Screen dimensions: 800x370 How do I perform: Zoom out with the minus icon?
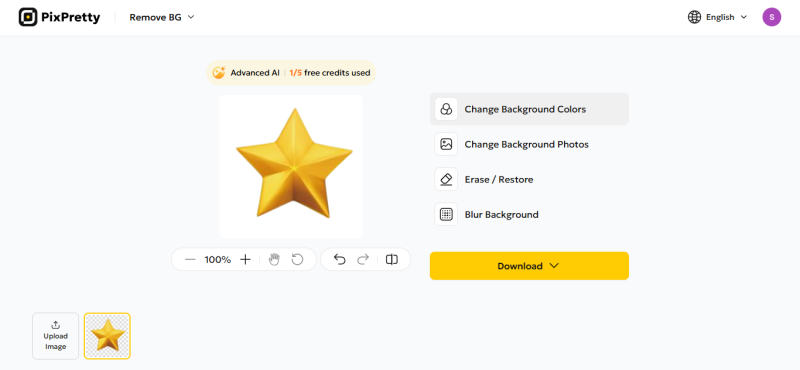point(190,260)
